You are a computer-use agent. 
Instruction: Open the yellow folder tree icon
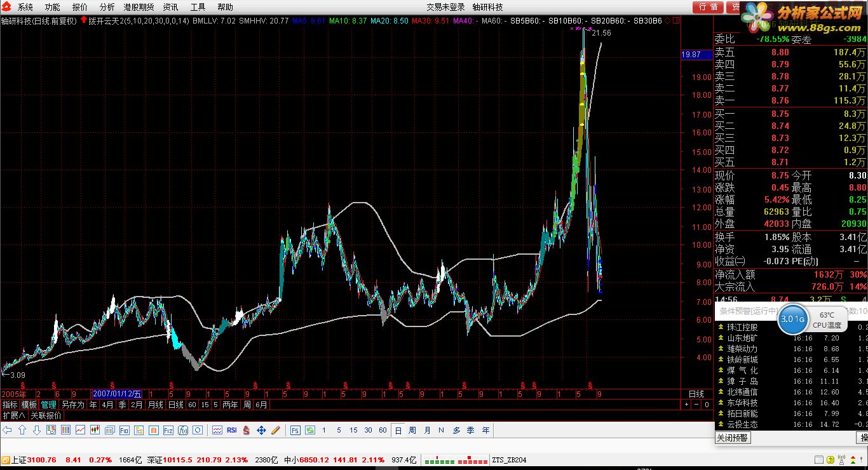click(x=139, y=430)
